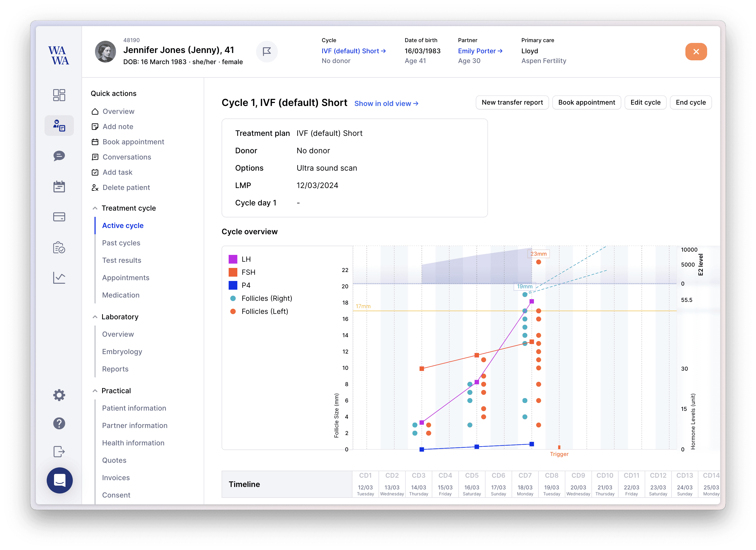Viewport: 756px width, 550px height.
Task: Collapse the Laboratory section
Action: click(95, 317)
